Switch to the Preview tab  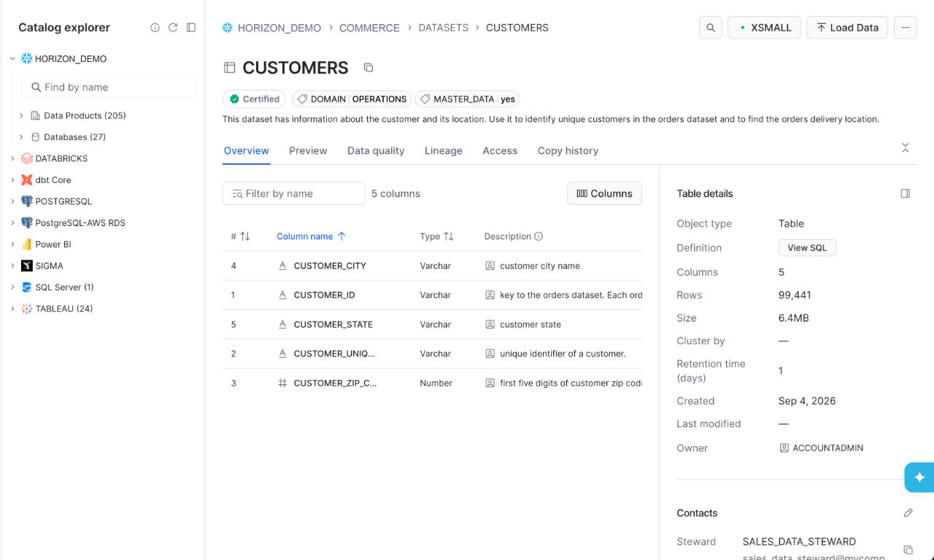pyautogui.click(x=308, y=151)
